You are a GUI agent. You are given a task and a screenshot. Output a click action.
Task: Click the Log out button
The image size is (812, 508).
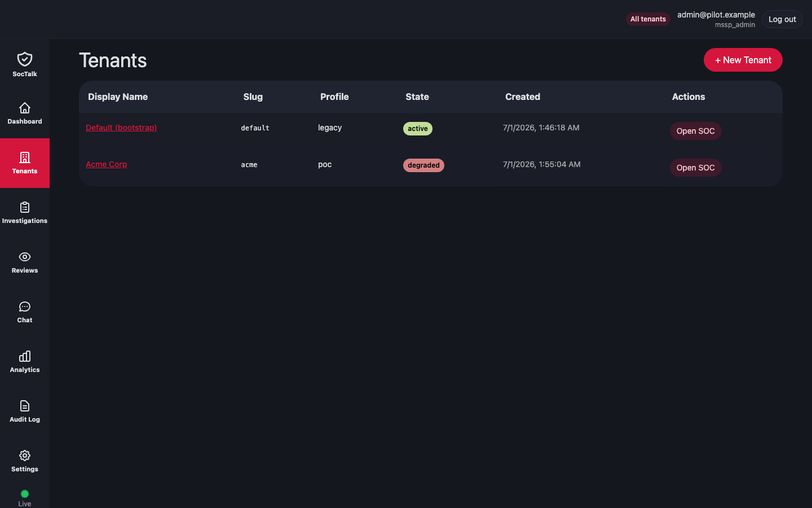[x=782, y=19]
